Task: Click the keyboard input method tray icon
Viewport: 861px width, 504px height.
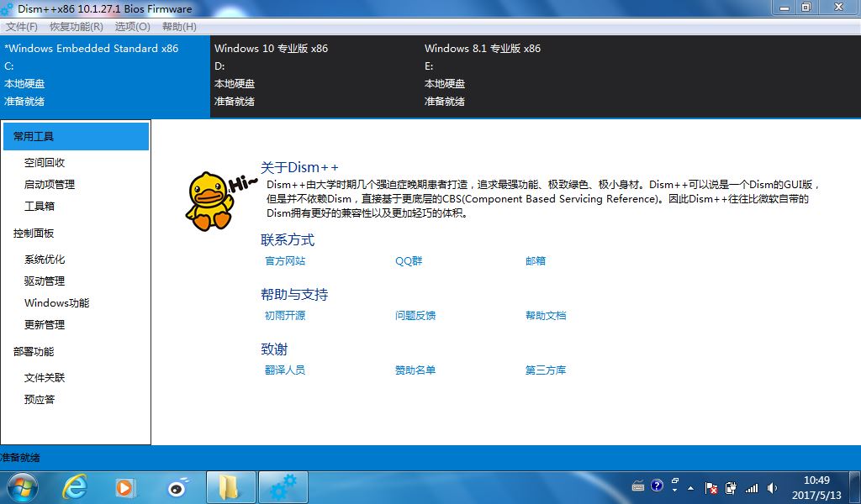Action: 638,486
